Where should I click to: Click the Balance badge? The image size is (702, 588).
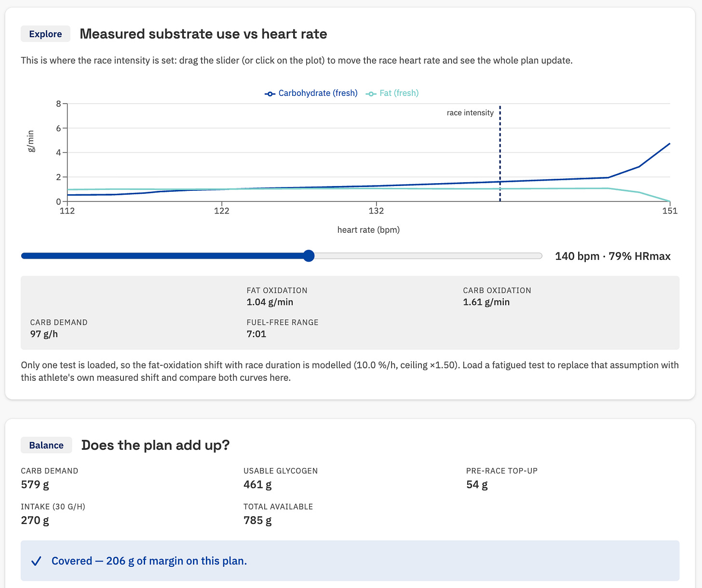click(46, 445)
